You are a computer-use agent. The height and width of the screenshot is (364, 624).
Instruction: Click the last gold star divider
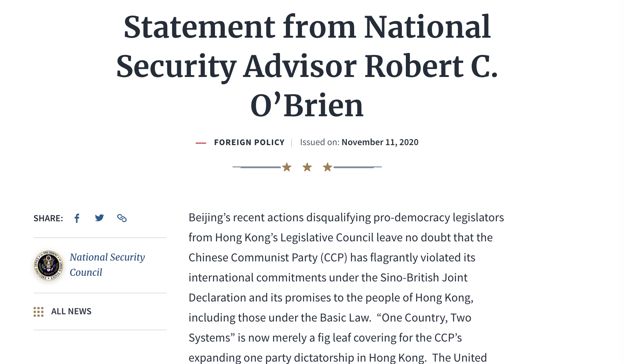point(328,167)
